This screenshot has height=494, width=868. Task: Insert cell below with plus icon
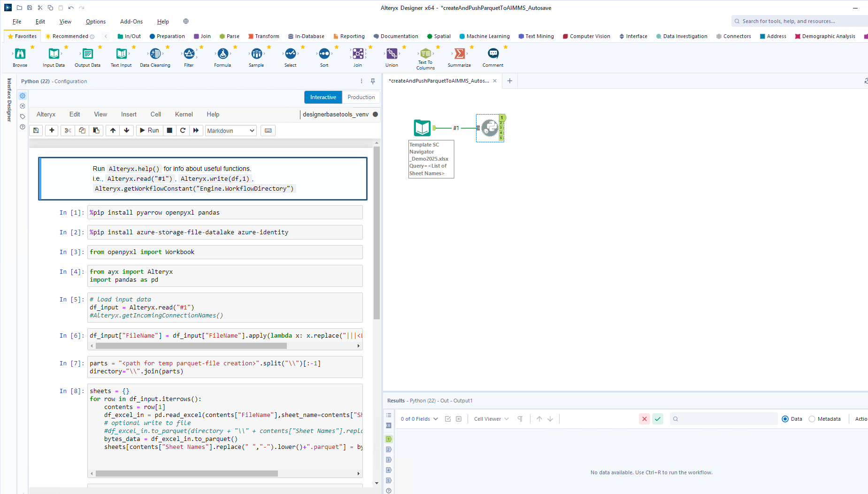(52, 131)
